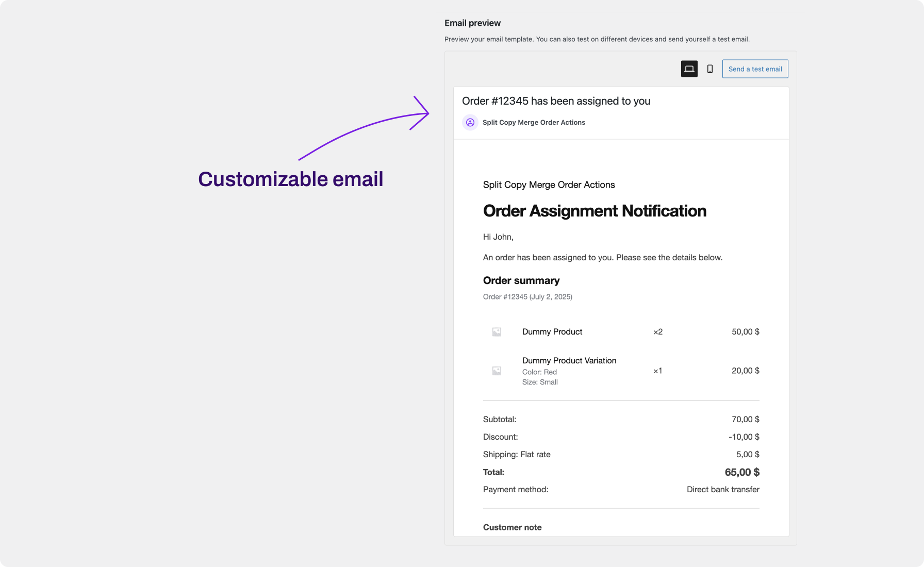Select the avatar badge next to sender name

[x=470, y=123]
